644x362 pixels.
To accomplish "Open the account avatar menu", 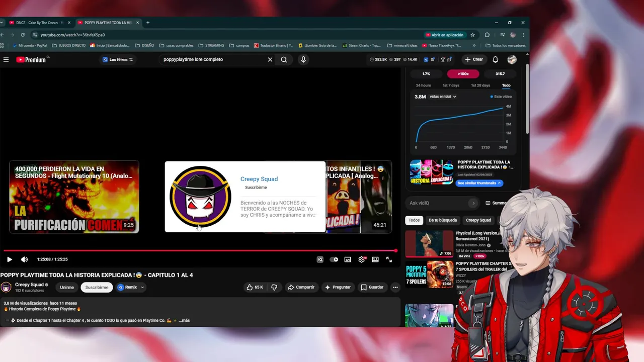I will pyautogui.click(x=512, y=59).
